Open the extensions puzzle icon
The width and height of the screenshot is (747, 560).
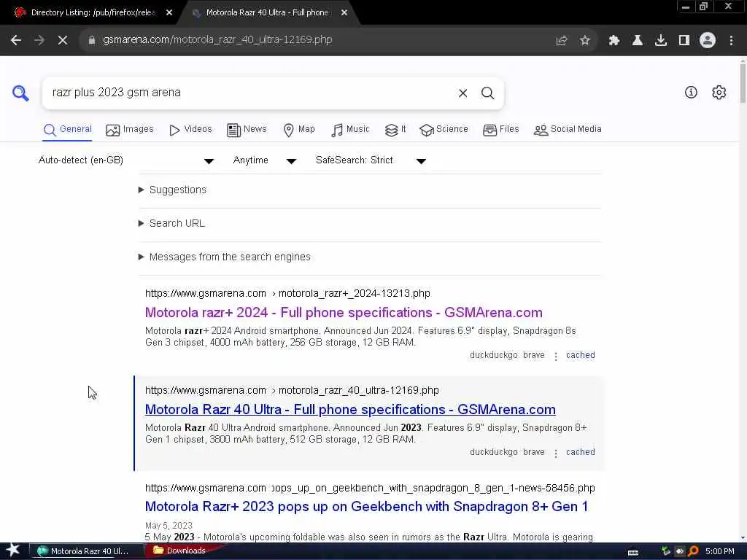coord(614,40)
